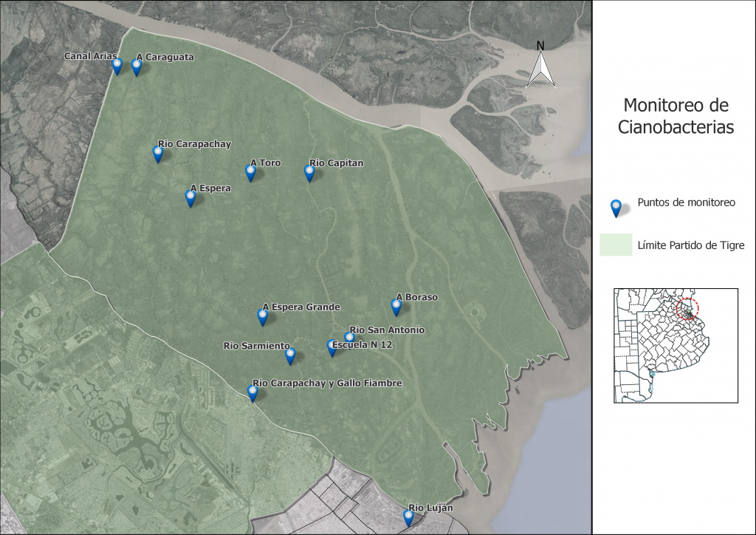Image resolution: width=756 pixels, height=535 pixels.
Task: Select the A Toro monitoring point
Action: [250, 173]
